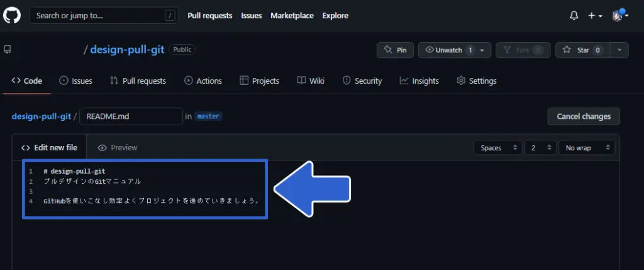Cancel changes to the file
This screenshot has height=270, width=644.
click(584, 116)
